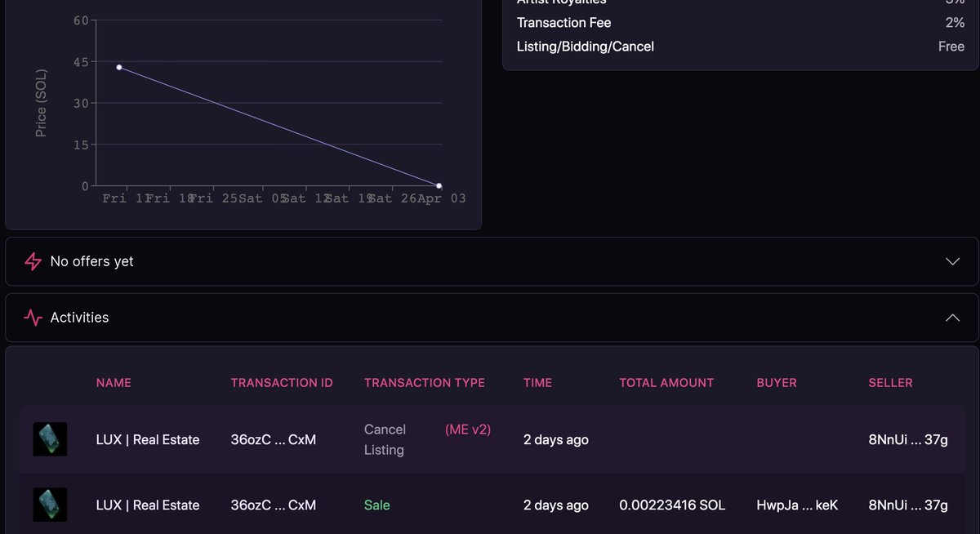Click the (ME v2) label
The height and width of the screenshot is (534, 980).
click(x=468, y=429)
